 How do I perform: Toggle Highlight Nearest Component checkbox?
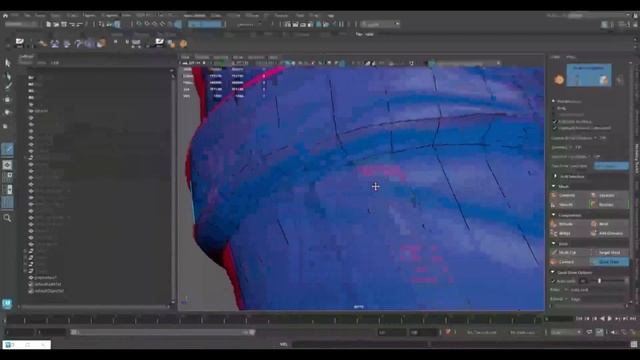point(555,128)
